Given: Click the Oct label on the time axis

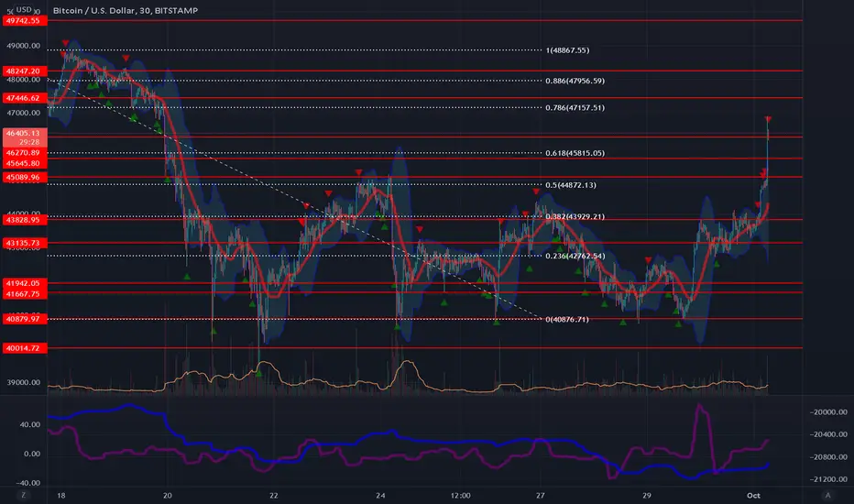Looking at the screenshot, I should click(753, 495).
